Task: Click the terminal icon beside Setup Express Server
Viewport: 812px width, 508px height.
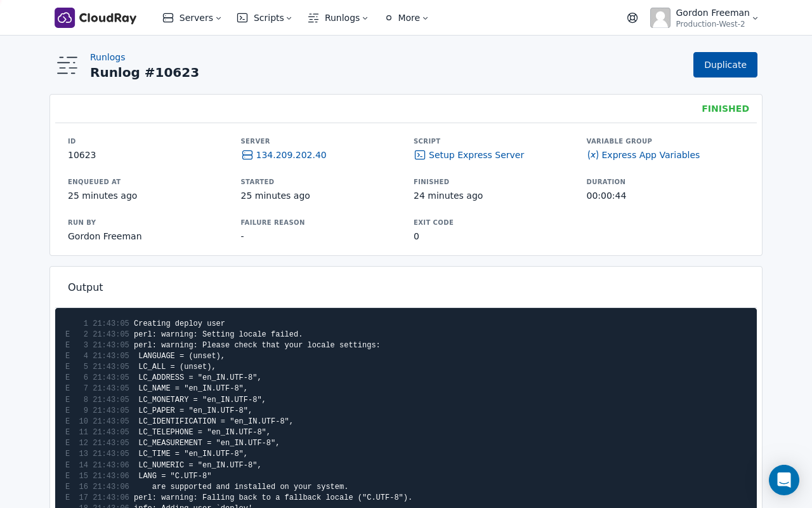Action: pos(419,155)
